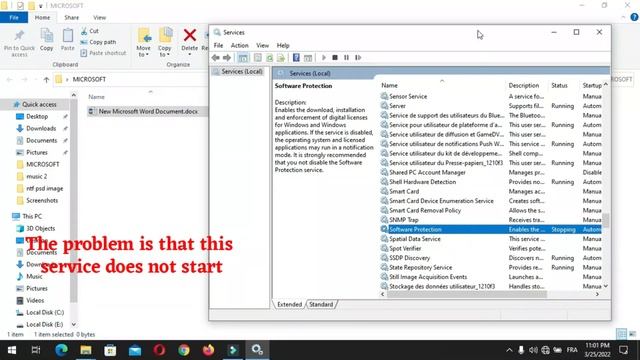The height and width of the screenshot is (360, 640).
Task: Click the Export List toolbar icon
Action: [x=281, y=58]
